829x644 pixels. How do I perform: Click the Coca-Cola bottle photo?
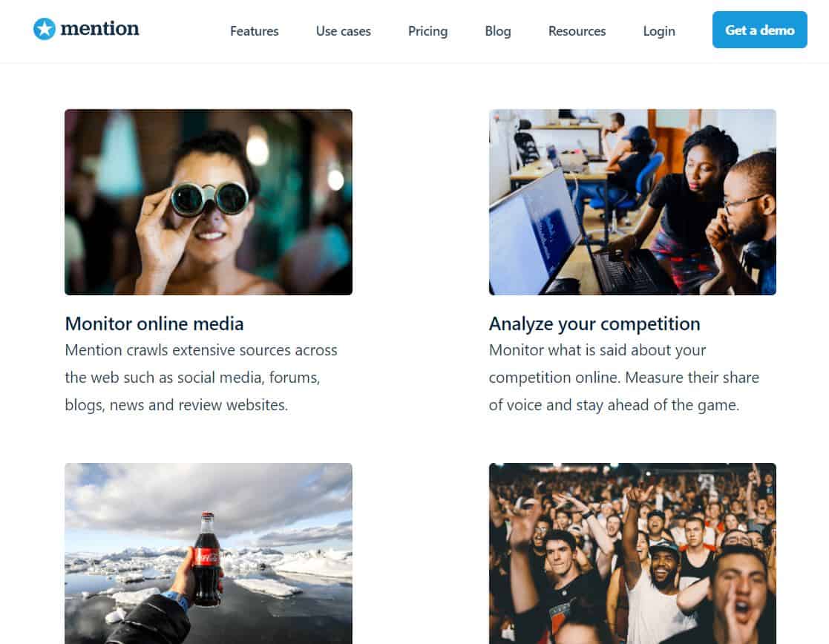(209, 553)
